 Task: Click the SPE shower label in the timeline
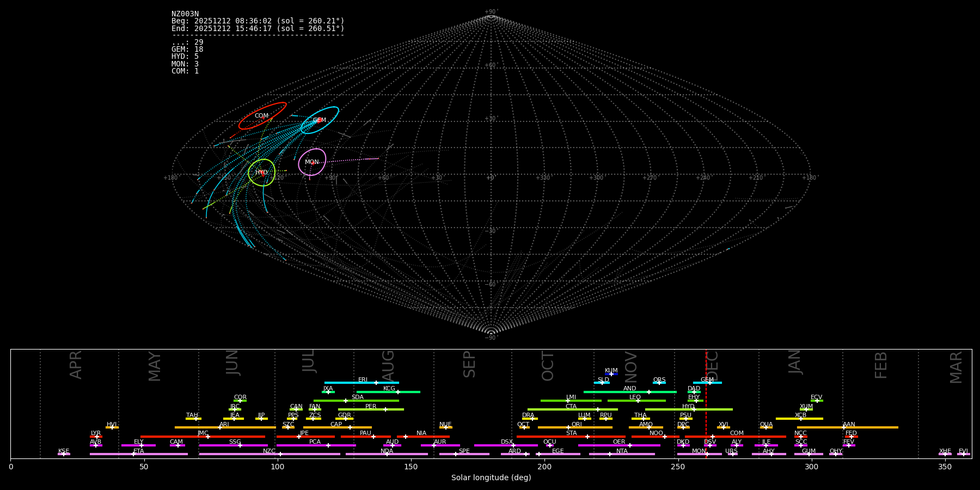click(x=464, y=451)
